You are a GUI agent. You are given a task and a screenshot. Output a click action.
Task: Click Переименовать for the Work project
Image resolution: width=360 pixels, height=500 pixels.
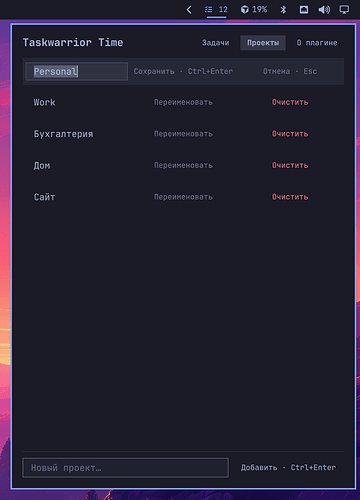click(183, 102)
